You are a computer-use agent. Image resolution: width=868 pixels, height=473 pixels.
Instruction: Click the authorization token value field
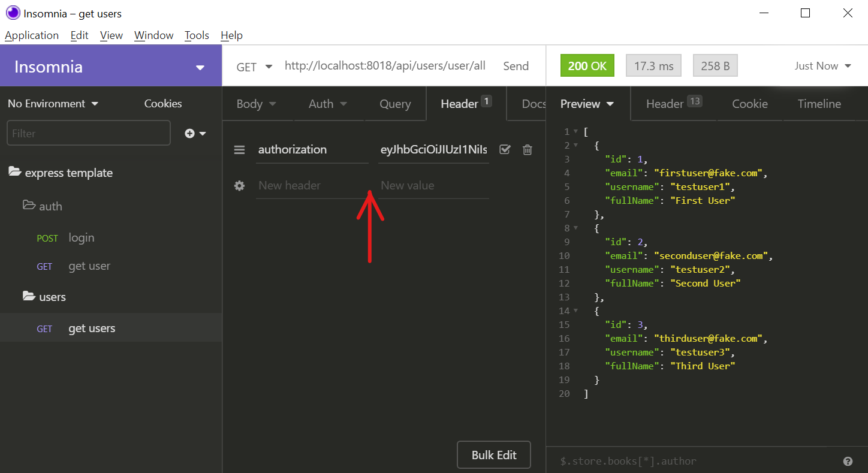click(434, 150)
